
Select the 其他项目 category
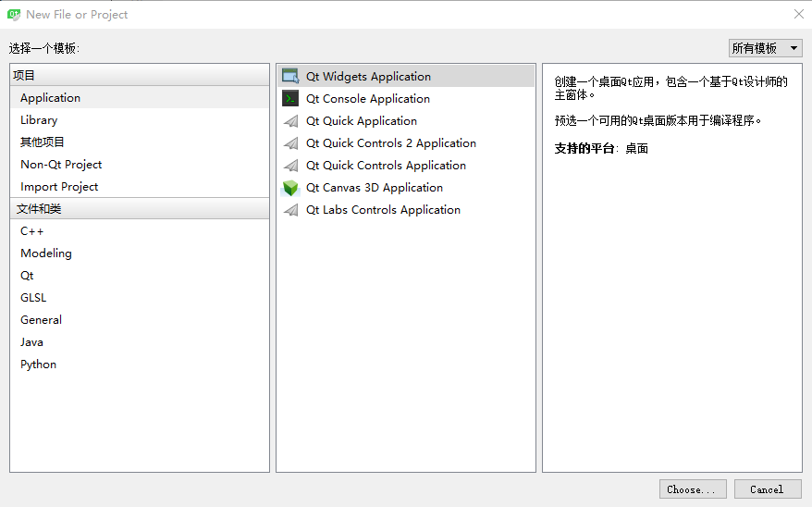tap(140, 142)
